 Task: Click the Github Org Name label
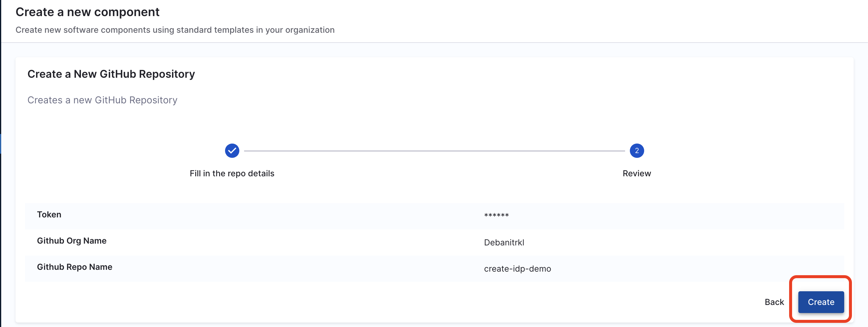[72, 241]
